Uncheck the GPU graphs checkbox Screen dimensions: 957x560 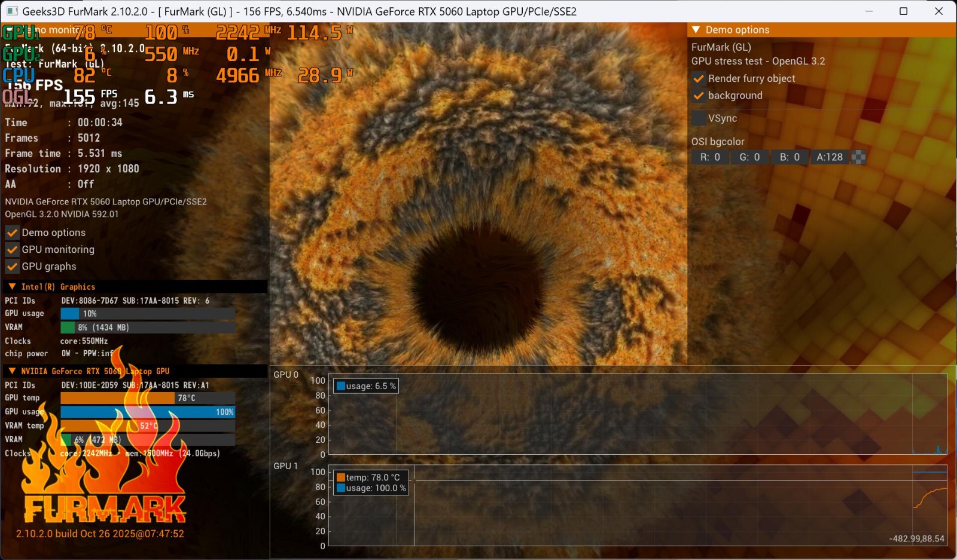pyautogui.click(x=12, y=267)
